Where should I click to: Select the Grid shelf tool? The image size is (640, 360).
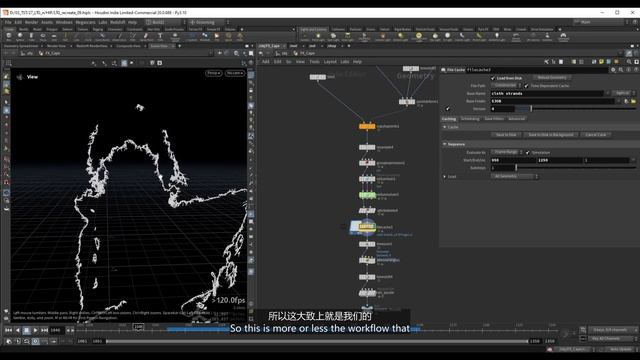pos(54,37)
